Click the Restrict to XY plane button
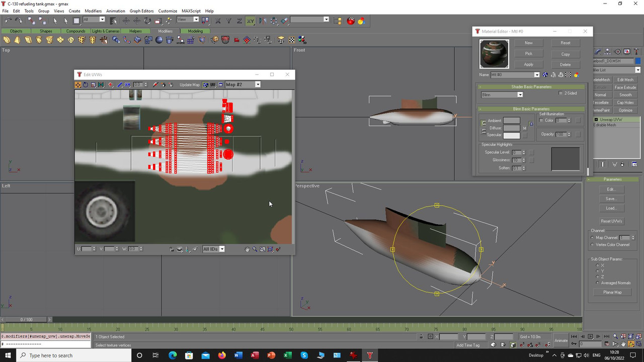The image size is (644, 362). pos(250,21)
